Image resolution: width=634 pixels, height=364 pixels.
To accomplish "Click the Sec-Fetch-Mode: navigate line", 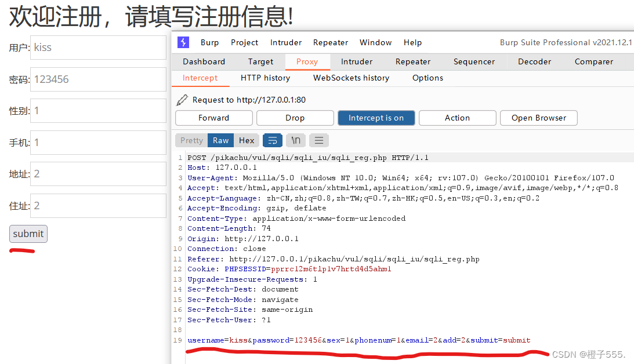I will pyautogui.click(x=243, y=300).
